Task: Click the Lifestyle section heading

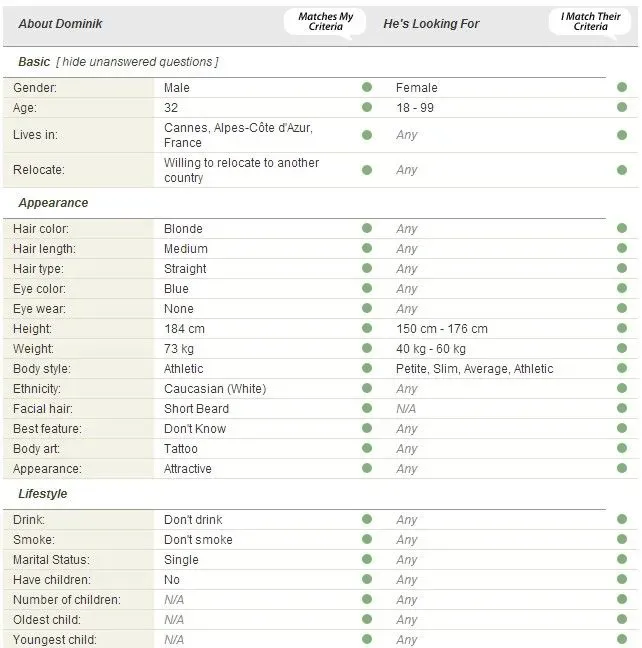Action: point(43,494)
